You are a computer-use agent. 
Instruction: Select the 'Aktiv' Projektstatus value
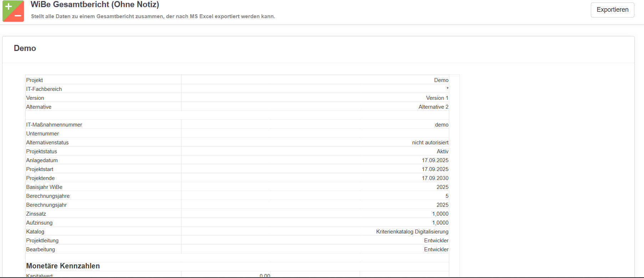(442, 151)
